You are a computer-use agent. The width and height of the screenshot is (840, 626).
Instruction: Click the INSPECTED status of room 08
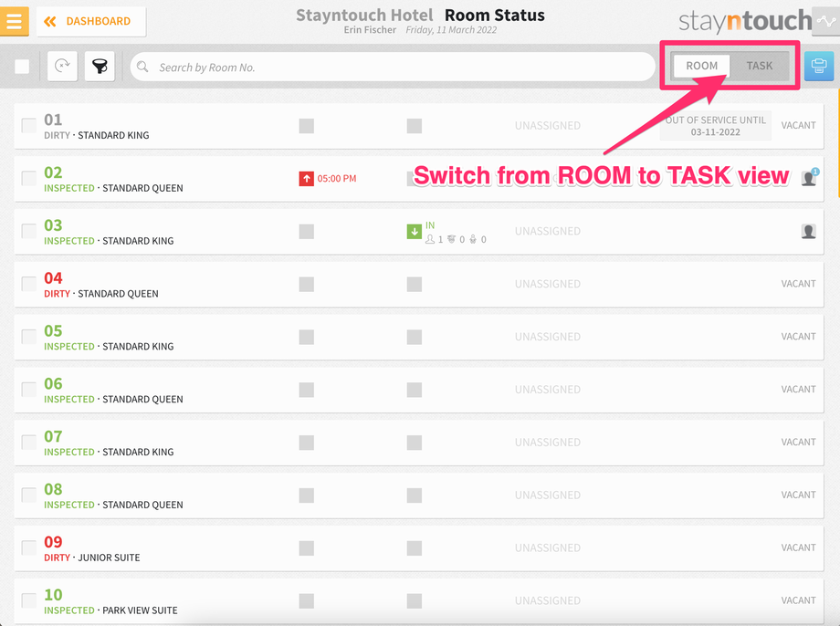click(69, 505)
